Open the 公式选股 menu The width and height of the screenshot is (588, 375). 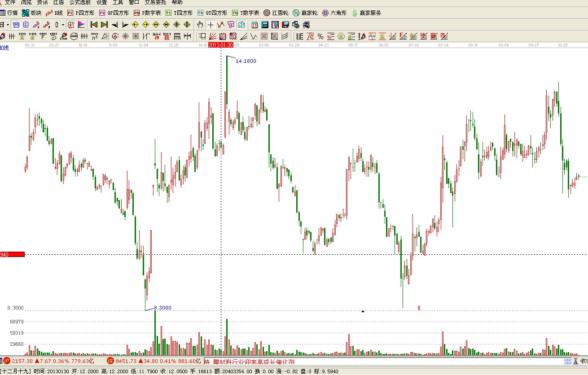[80, 2]
